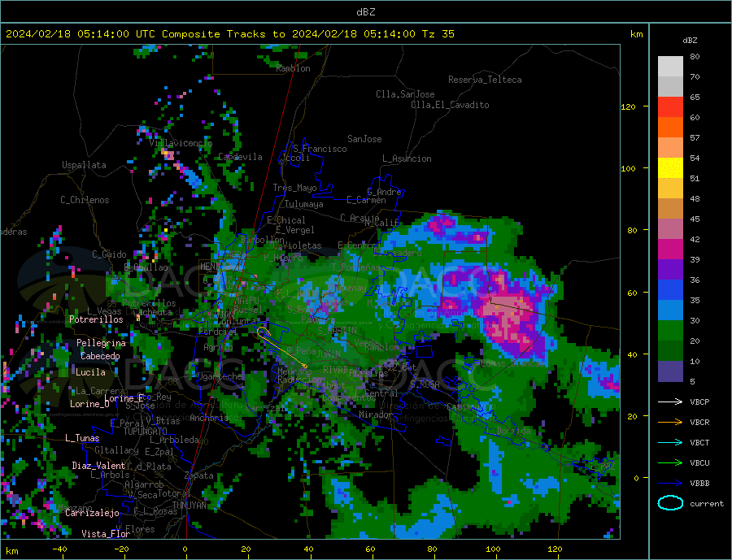Click the Ramblon label at top of map
Screen dimensions: 732x560
pos(293,68)
